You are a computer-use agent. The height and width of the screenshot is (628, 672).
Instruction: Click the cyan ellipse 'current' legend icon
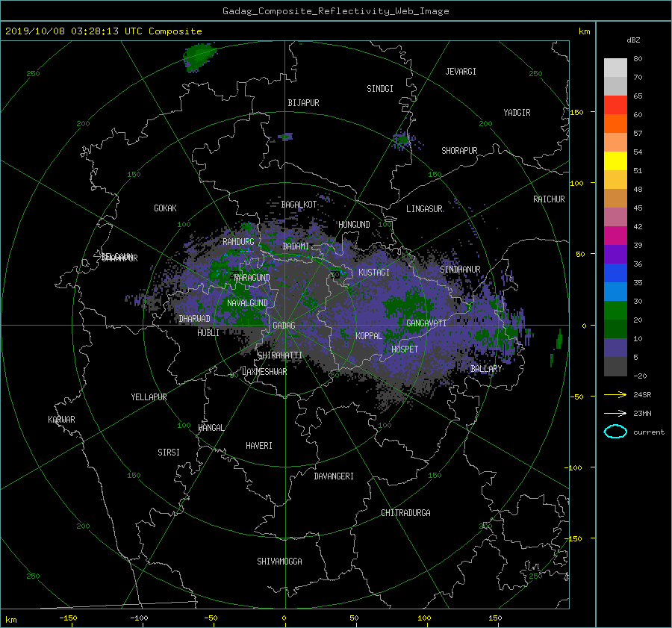click(x=615, y=432)
